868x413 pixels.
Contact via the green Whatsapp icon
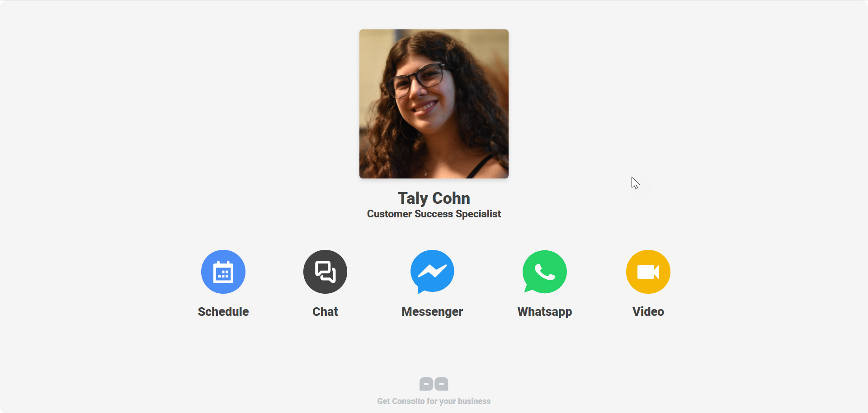click(545, 272)
